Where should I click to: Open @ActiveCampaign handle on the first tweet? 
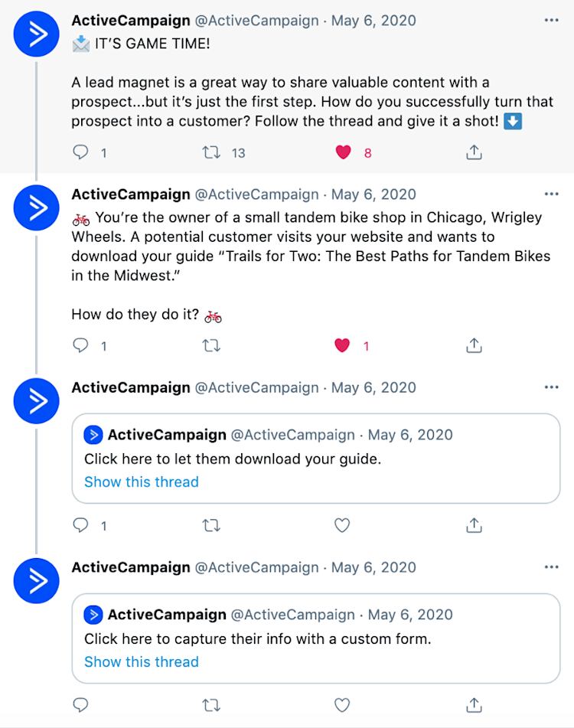tap(256, 21)
